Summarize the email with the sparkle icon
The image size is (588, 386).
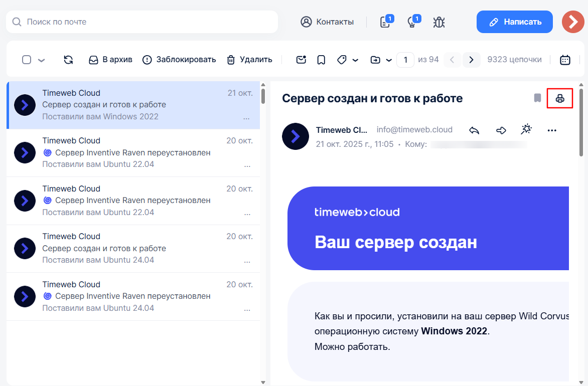point(526,129)
